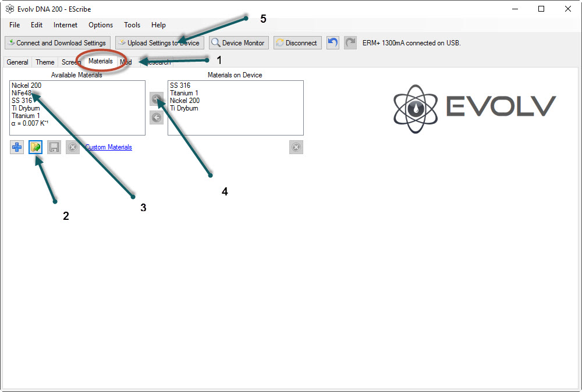Click the grey Redo arrow icon
The height and width of the screenshot is (392, 582).
(x=350, y=42)
